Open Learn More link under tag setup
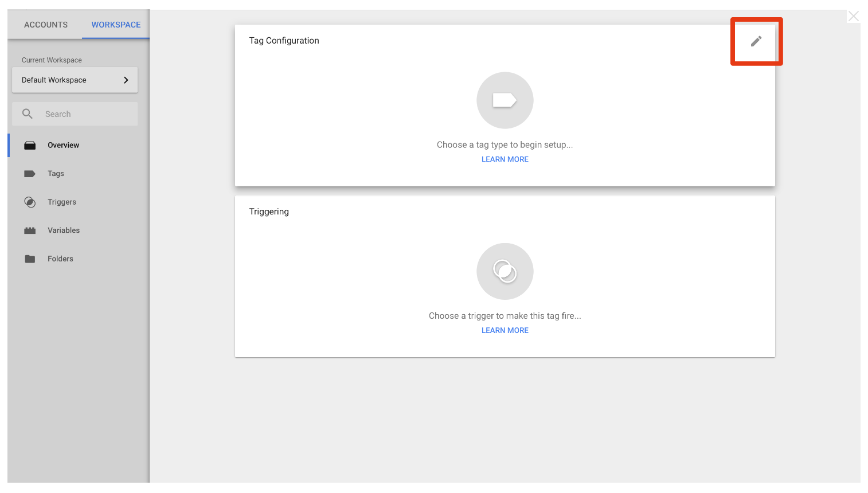868x493 pixels. (x=505, y=159)
